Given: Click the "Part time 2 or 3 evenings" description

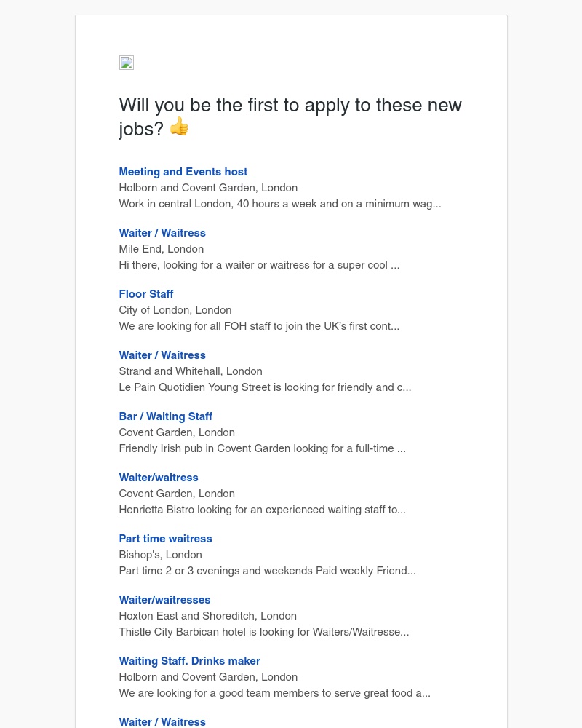Looking at the screenshot, I should click(267, 571).
